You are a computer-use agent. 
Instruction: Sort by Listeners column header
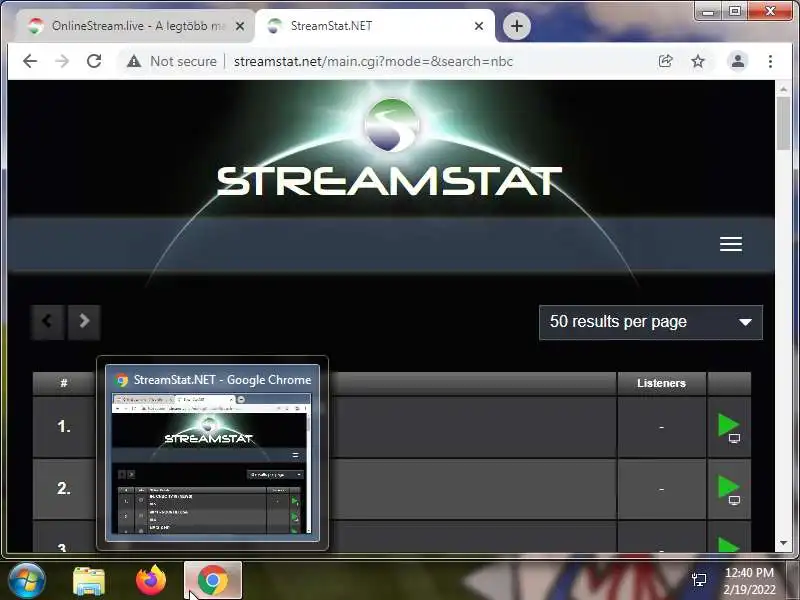tap(661, 383)
